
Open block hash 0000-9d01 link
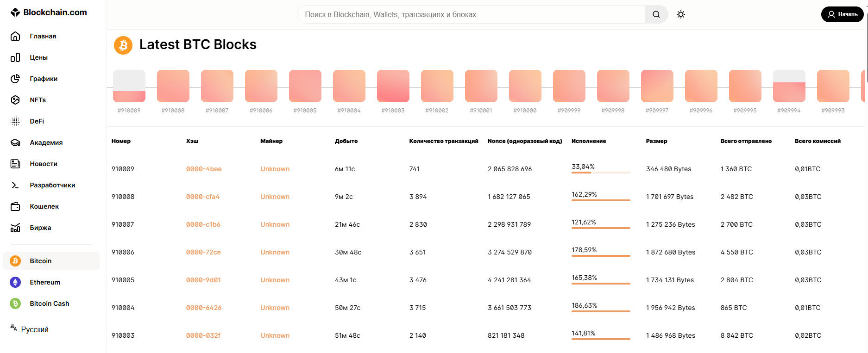click(203, 280)
